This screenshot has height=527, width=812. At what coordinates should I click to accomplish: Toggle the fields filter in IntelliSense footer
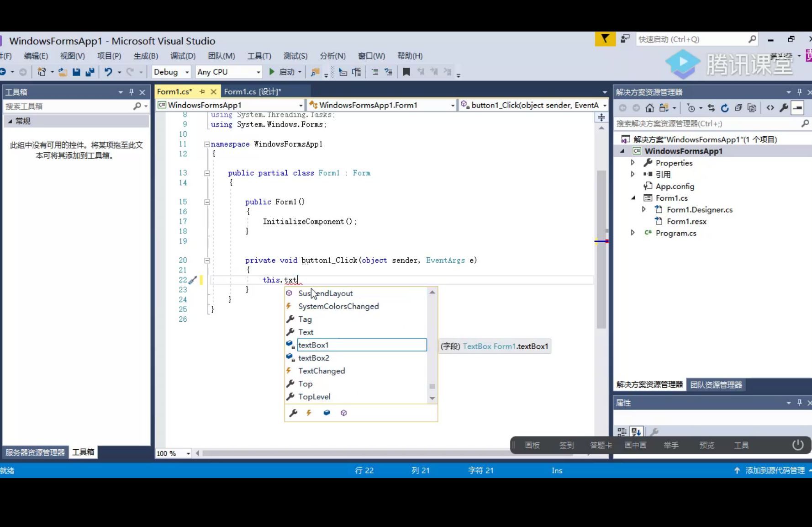point(327,413)
